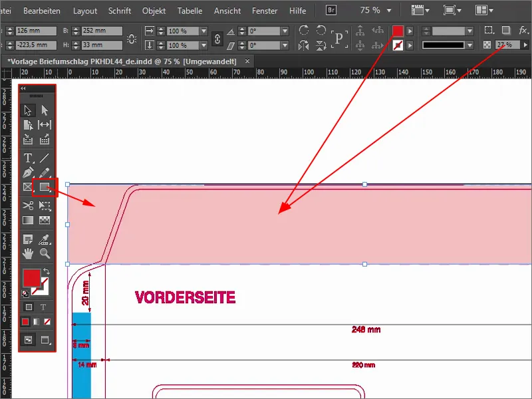Rotate 90° clockwise
This screenshot has height=399, width=532.
click(x=304, y=30)
